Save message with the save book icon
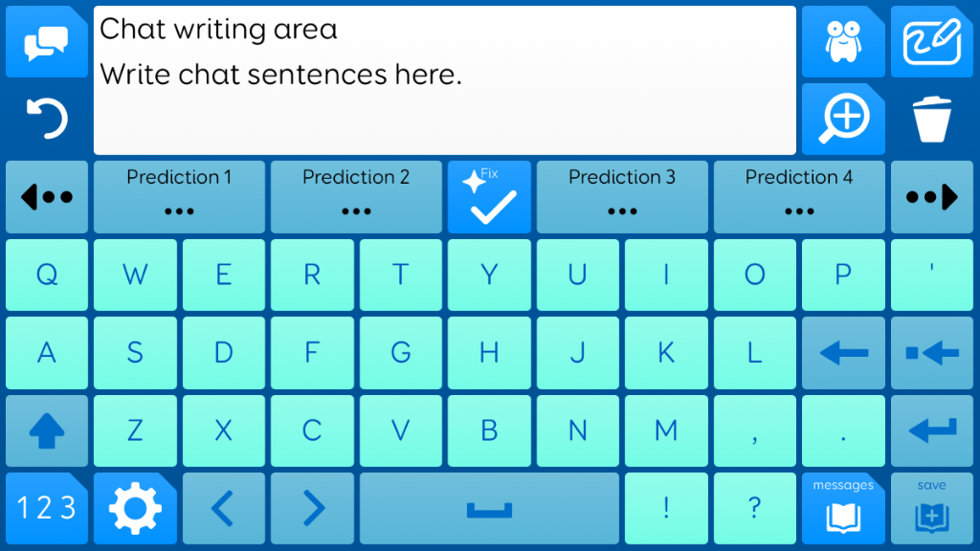This screenshot has height=551, width=980. tap(932, 509)
